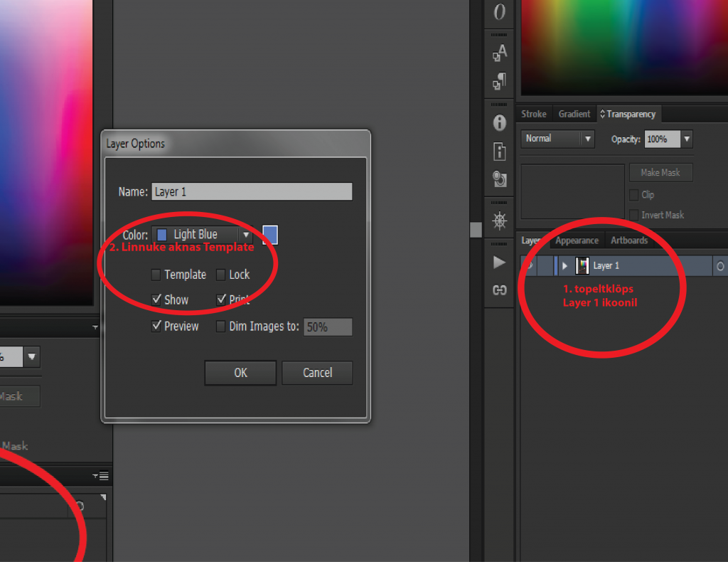Enable the Lock checkbox
The width and height of the screenshot is (728, 562).
coord(221,275)
